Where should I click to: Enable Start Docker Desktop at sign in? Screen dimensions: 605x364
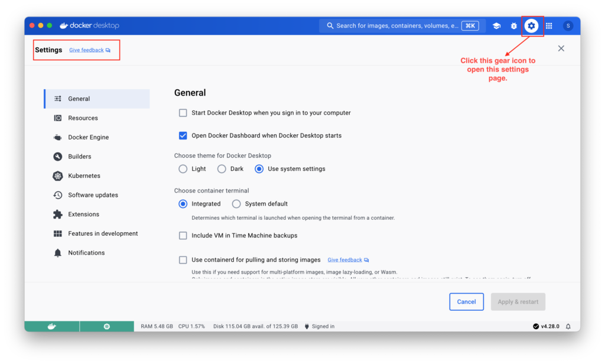[x=183, y=113]
